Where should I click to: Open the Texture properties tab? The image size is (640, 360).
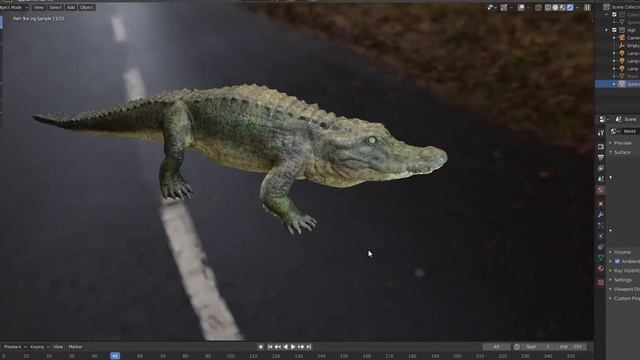tap(601, 282)
